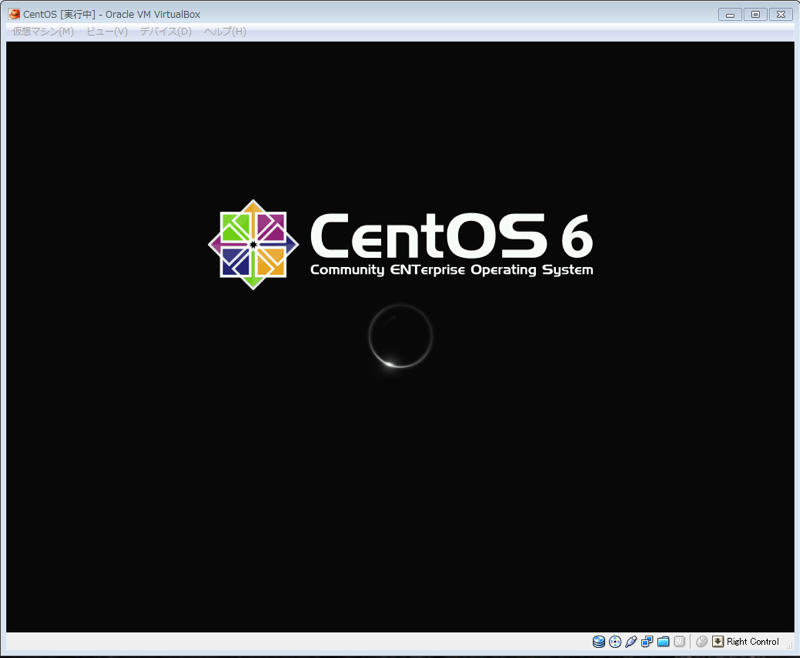Image resolution: width=800 pixels, height=658 pixels.
Task: Close the CentOS VirtualBox window
Action: click(781, 15)
